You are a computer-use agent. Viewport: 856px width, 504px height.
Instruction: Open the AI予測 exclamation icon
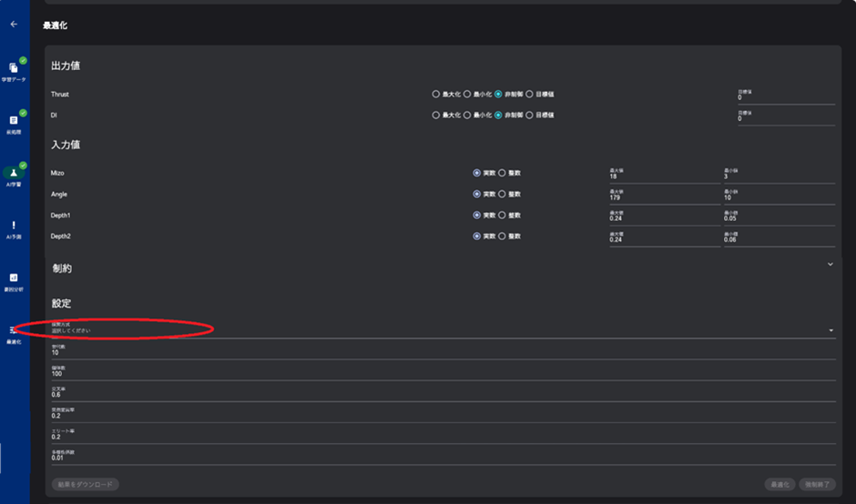[14, 225]
